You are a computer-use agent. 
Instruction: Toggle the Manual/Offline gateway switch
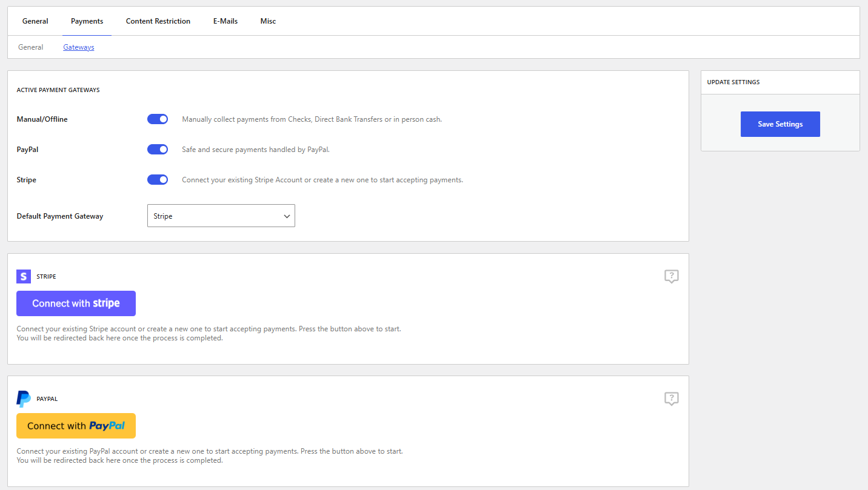158,119
